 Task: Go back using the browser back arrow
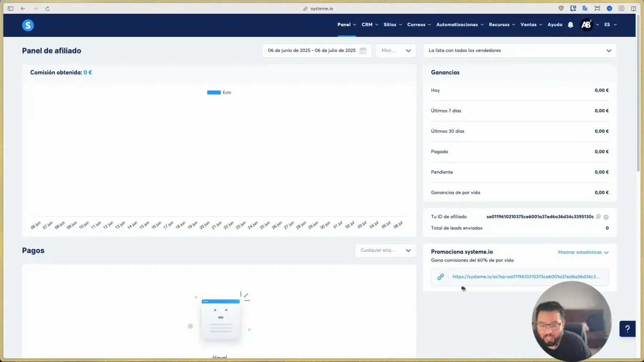click(23, 9)
